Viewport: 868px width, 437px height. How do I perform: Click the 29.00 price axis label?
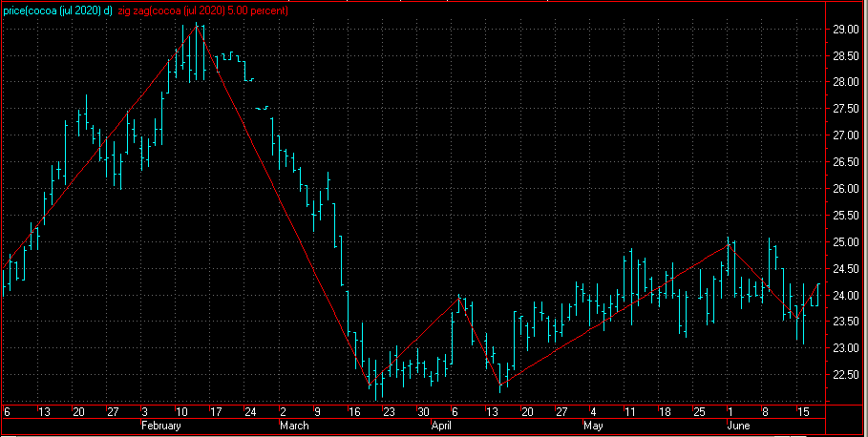click(x=846, y=30)
